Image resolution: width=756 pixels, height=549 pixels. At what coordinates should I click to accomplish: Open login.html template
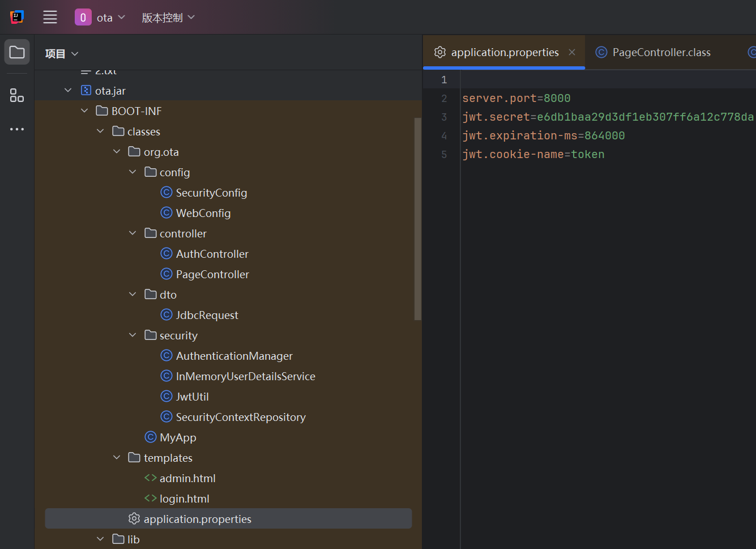[185, 499]
